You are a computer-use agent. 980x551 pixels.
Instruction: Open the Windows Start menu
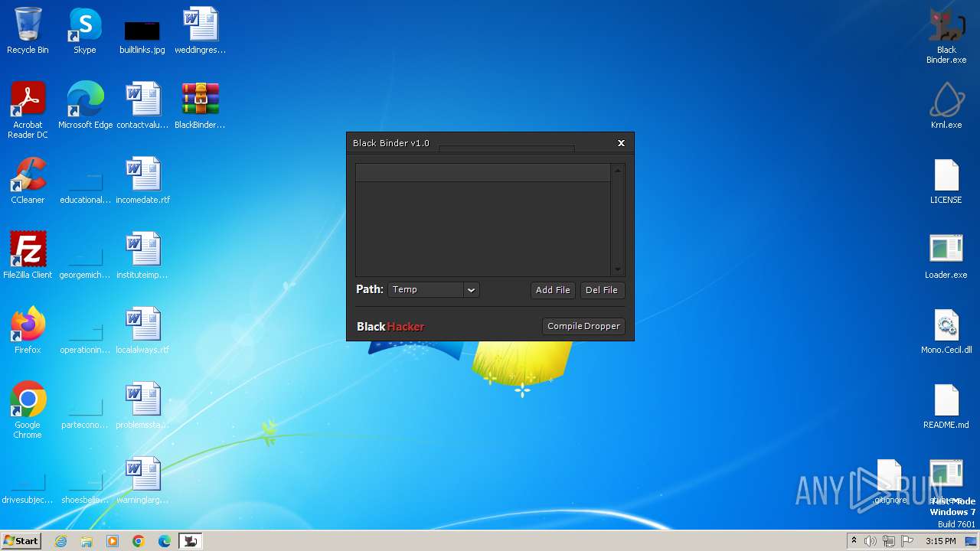tap(21, 540)
